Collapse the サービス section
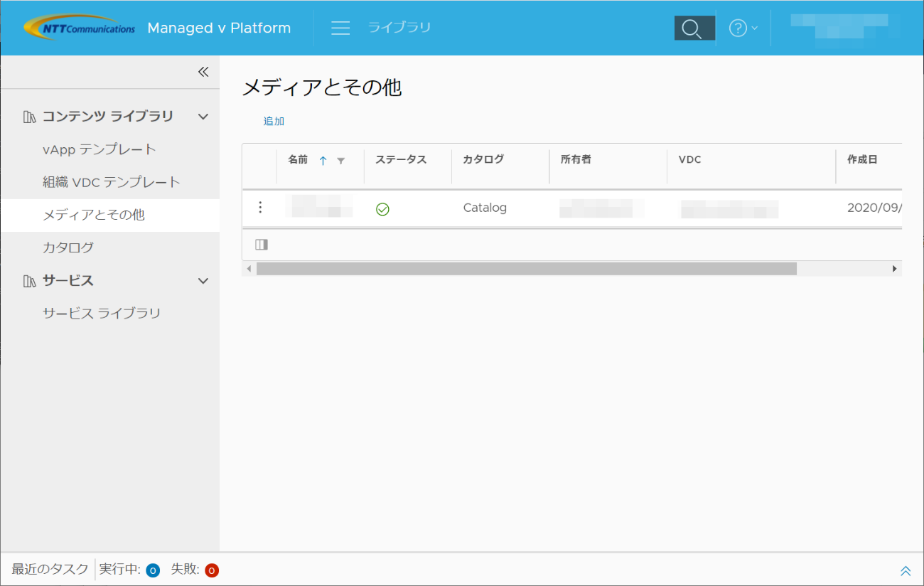 click(x=203, y=281)
